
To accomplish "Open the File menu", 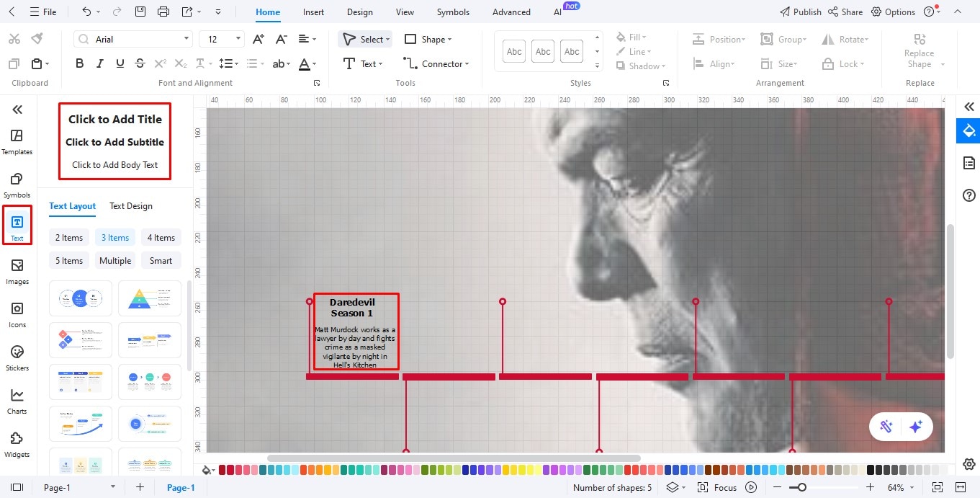I will 42,12.
